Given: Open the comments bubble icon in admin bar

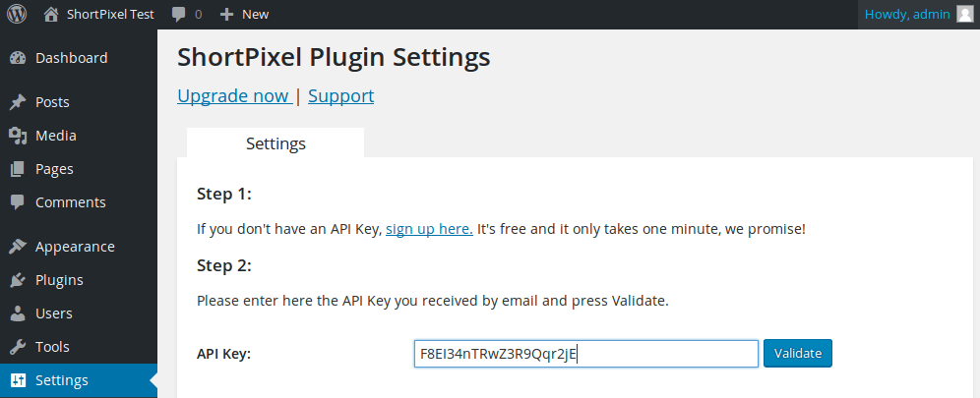Looking at the screenshot, I should point(178,15).
